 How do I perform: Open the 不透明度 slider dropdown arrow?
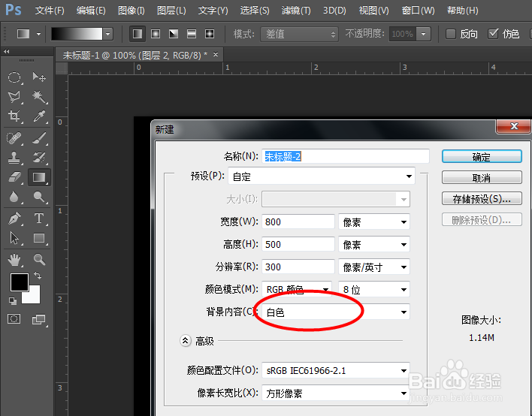[424, 34]
